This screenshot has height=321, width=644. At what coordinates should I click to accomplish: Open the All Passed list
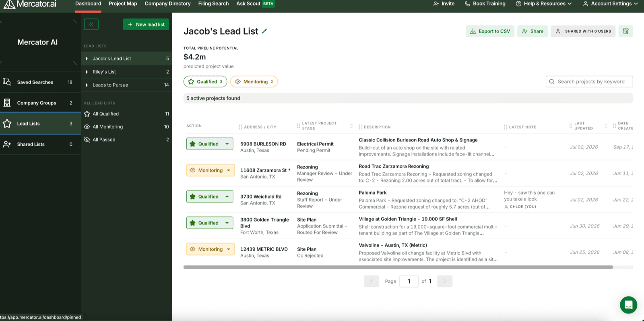click(x=126, y=140)
